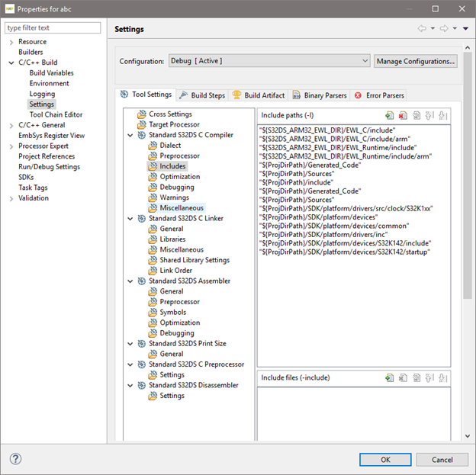
Task: Open the Configuration combo box
Action: pos(269,61)
